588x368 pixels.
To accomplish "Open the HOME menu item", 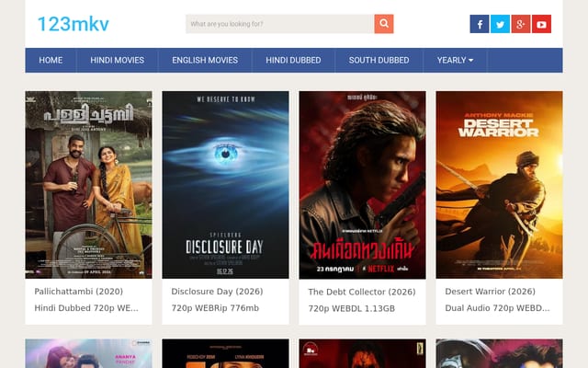I will 51,60.
